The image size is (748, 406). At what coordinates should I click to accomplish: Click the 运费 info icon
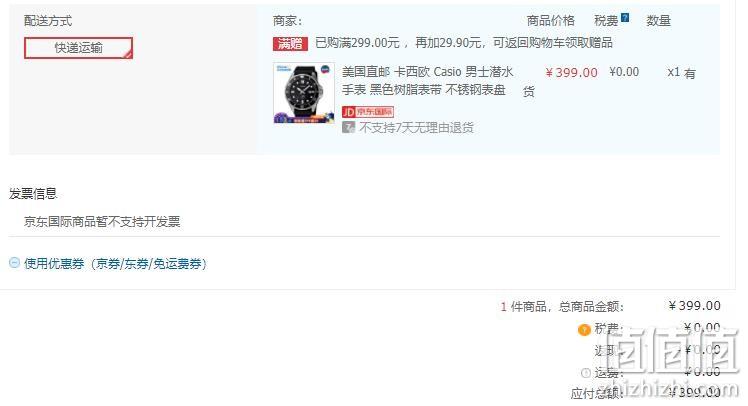coord(586,373)
